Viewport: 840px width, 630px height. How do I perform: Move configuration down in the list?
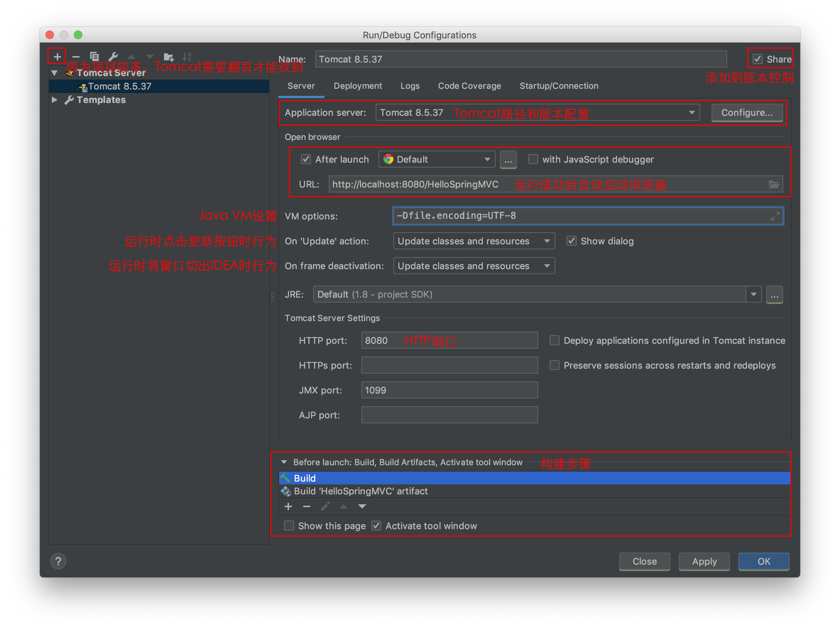click(x=149, y=57)
